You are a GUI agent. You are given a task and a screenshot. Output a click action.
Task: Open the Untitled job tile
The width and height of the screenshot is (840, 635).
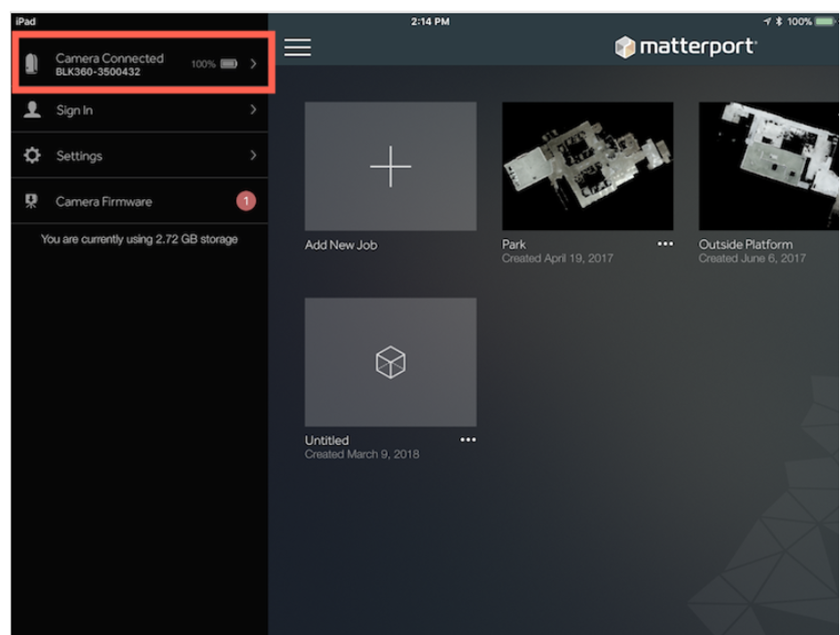click(x=391, y=362)
